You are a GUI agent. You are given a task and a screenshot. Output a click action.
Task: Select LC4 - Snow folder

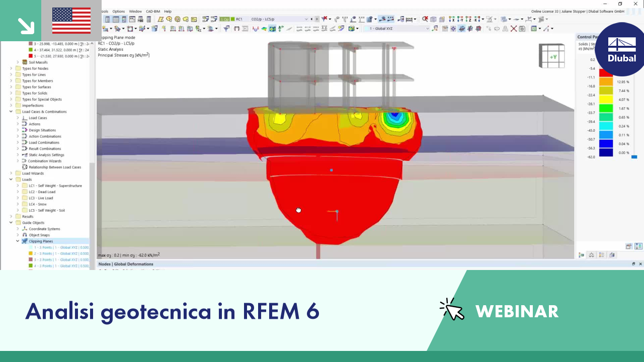38,204
